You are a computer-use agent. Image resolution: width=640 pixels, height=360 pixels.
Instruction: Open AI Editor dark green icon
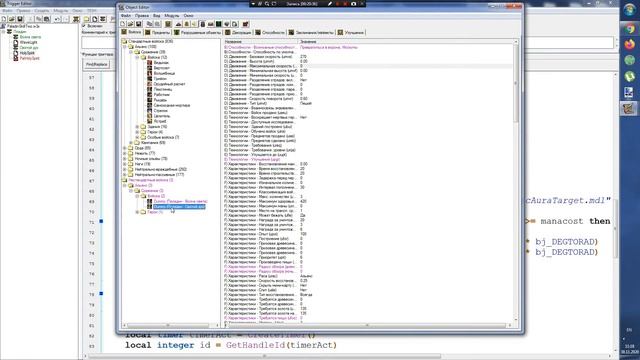pos(219,24)
